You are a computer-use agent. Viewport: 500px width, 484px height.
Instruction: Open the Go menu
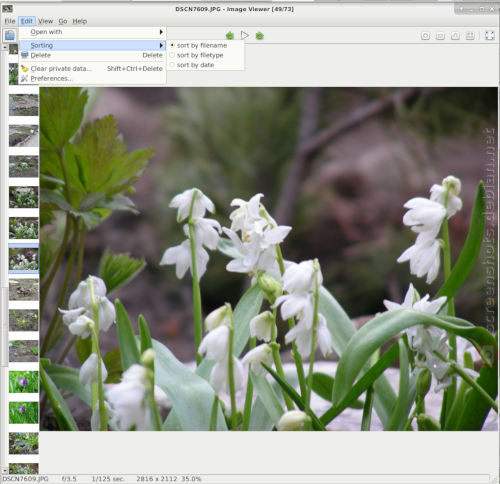[x=63, y=21]
